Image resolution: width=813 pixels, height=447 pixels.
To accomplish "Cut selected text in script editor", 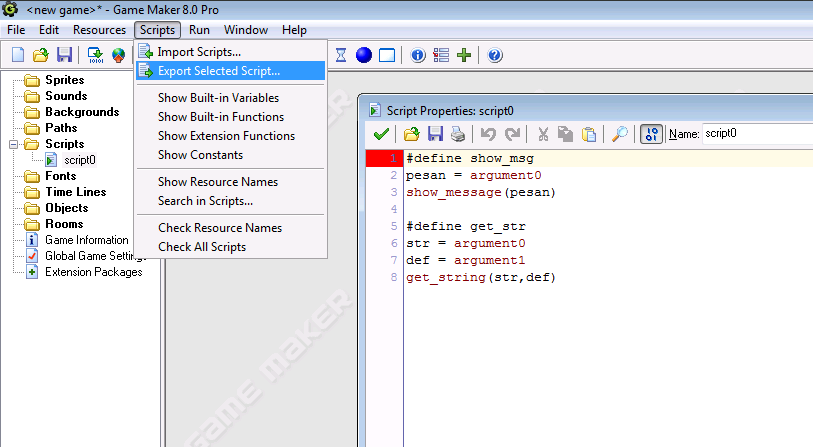I will pos(543,134).
